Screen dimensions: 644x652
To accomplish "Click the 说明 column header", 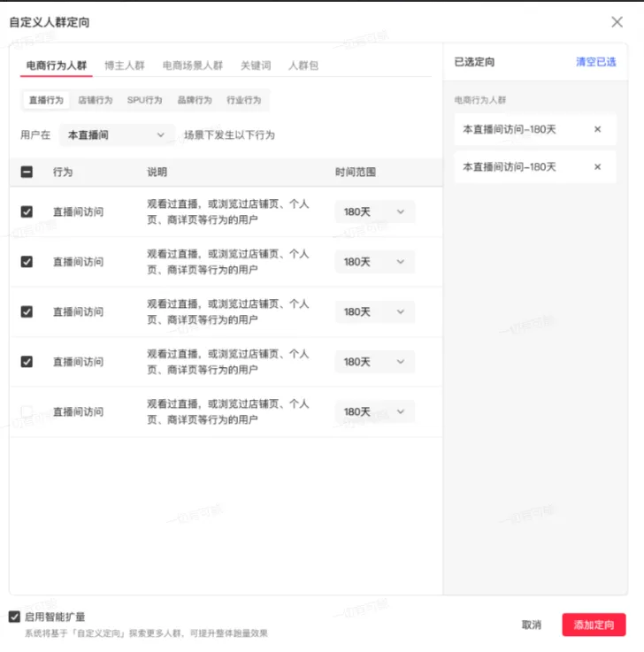I will pos(157,172).
